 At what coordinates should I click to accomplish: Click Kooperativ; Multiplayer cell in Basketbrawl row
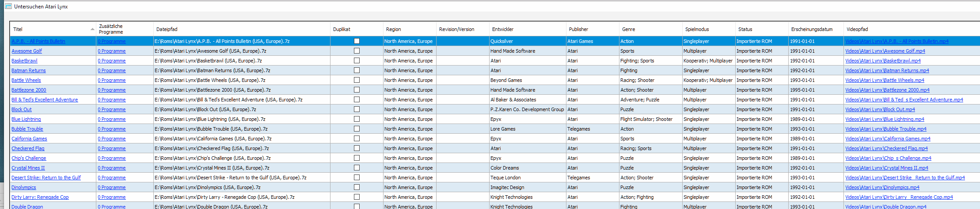point(709,61)
